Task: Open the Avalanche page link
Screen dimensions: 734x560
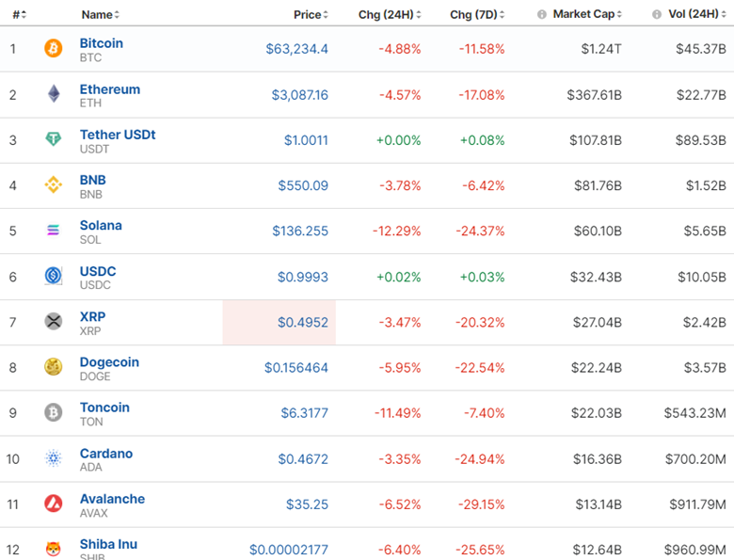Action: pyautogui.click(x=112, y=499)
